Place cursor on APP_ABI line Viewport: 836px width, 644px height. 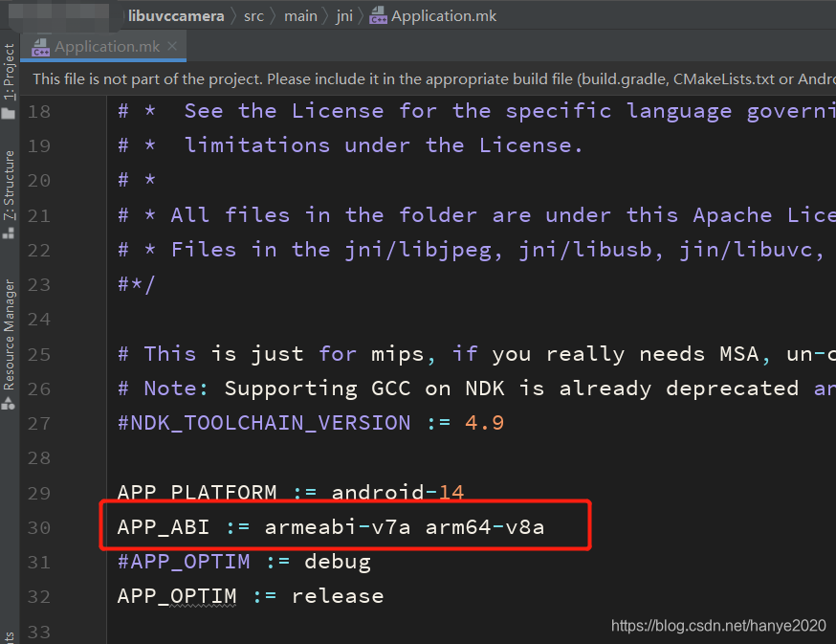[x=331, y=527]
